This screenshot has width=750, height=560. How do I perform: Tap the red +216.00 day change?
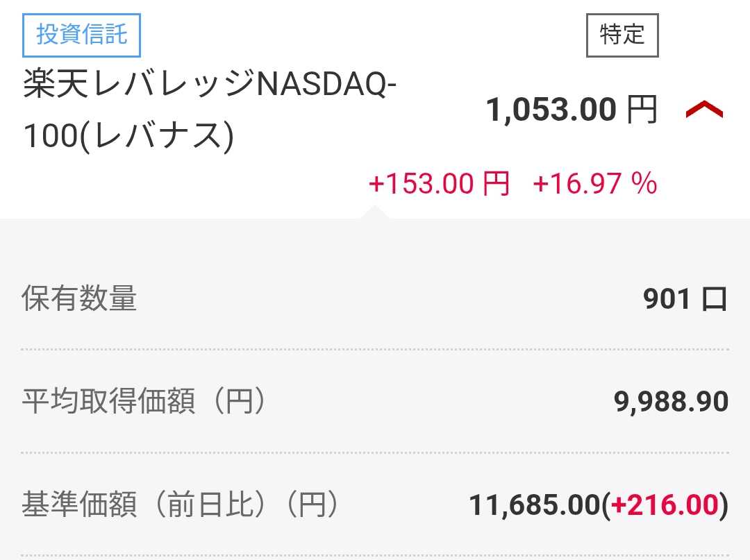(x=665, y=505)
